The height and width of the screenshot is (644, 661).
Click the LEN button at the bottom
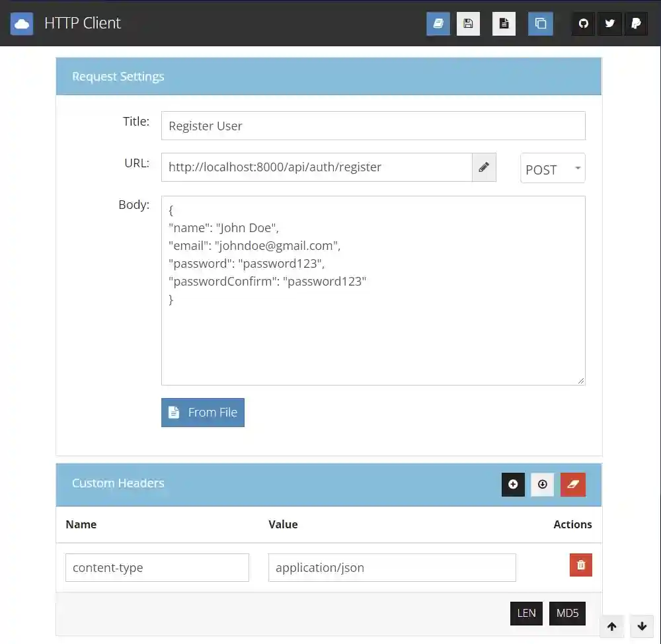[526, 613]
